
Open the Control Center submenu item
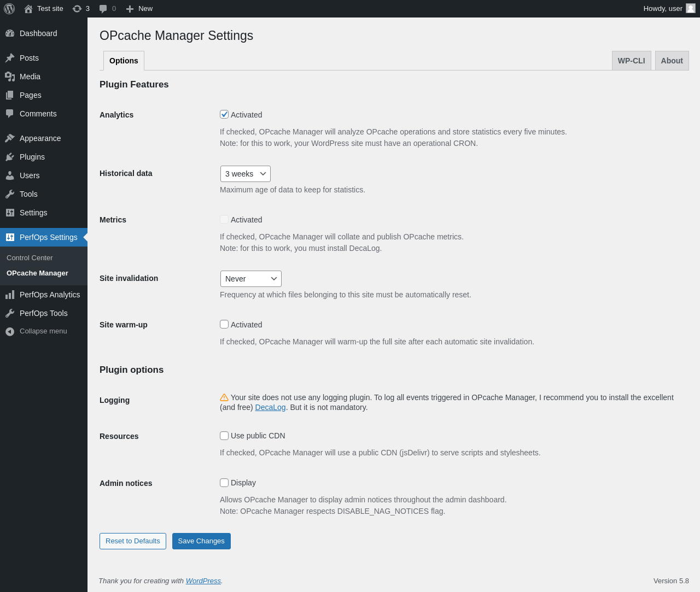[x=30, y=258]
